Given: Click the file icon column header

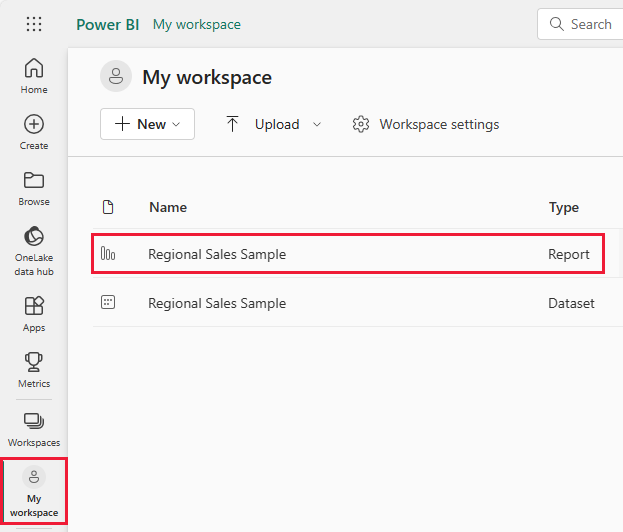Looking at the screenshot, I should 108,207.
